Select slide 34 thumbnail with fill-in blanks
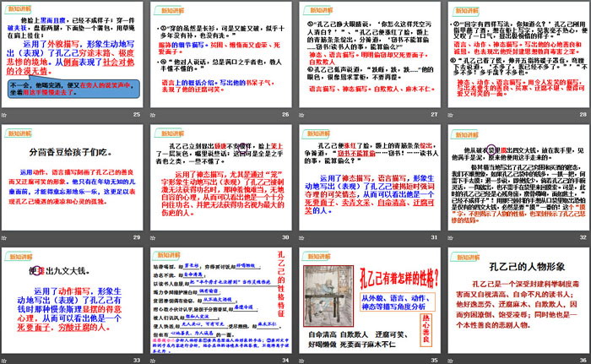Screen dimensions: 591x364 pyautogui.click(x=221, y=301)
